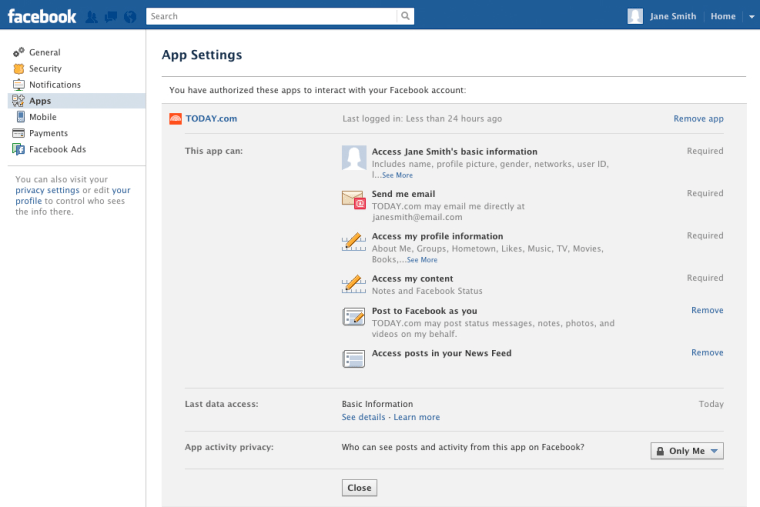Select Mobile in the settings sidebar
The height and width of the screenshot is (507, 760).
[x=43, y=117]
